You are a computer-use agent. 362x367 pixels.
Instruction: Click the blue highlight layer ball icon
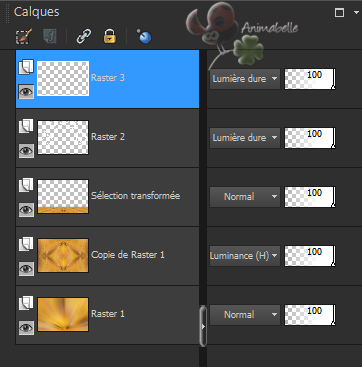144,36
